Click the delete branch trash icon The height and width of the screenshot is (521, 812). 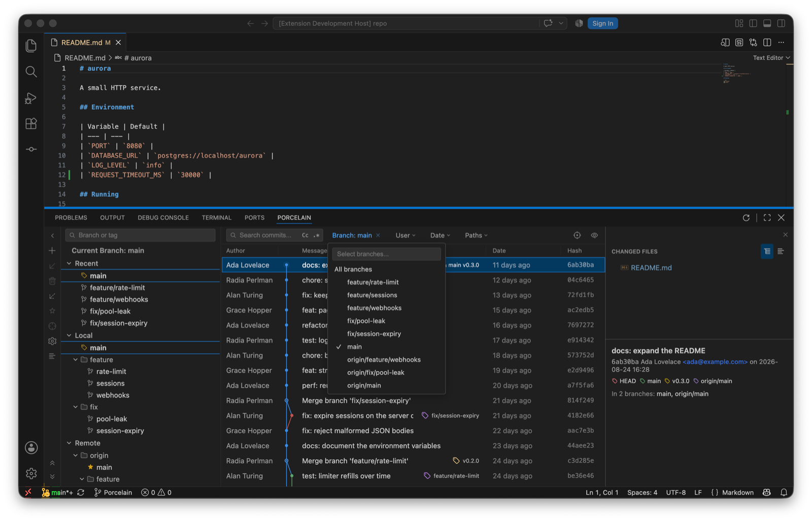52,281
